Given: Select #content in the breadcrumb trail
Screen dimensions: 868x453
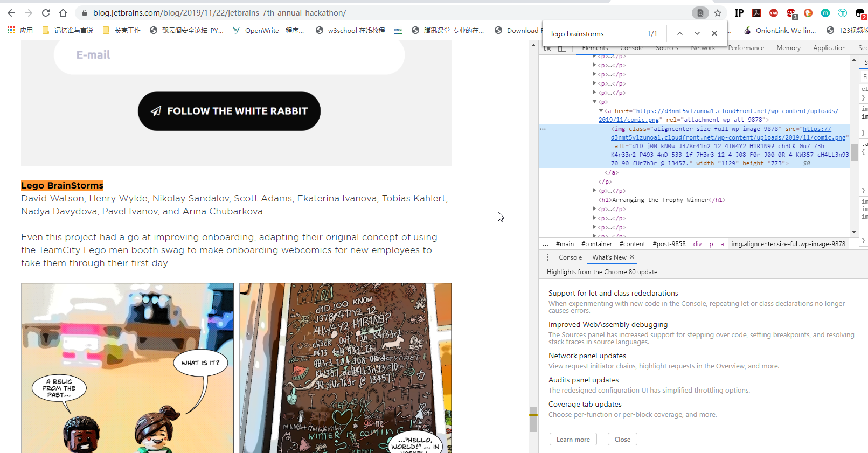Looking at the screenshot, I should coord(633,244).
